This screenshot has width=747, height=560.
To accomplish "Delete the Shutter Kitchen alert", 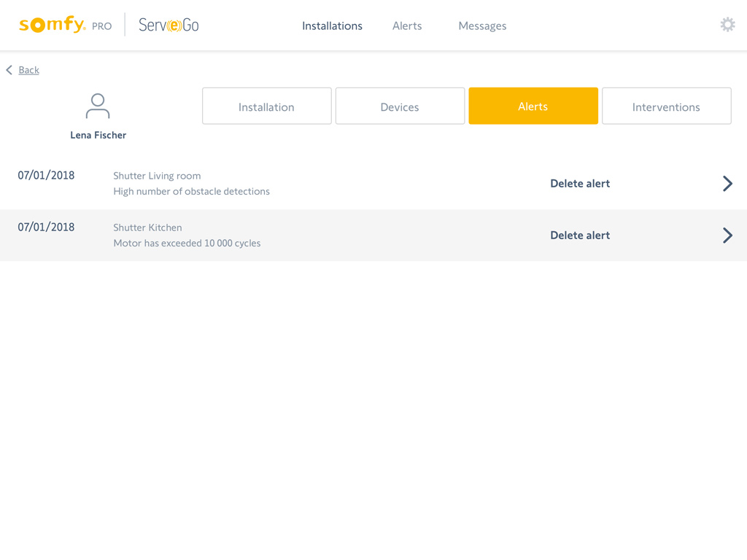I will [x=580, y=236].
